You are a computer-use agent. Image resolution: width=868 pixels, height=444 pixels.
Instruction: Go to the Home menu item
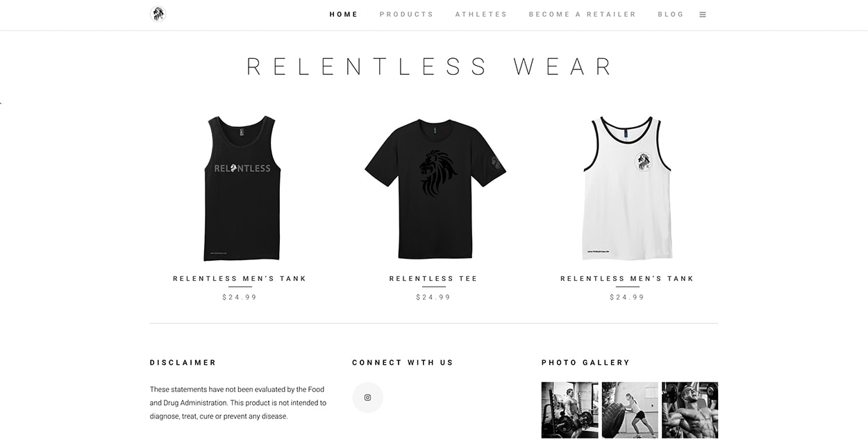[x=344, y=15]
